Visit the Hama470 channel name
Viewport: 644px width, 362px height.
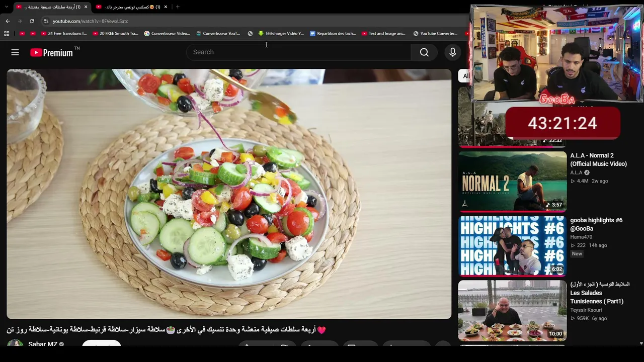coord(581,237)
